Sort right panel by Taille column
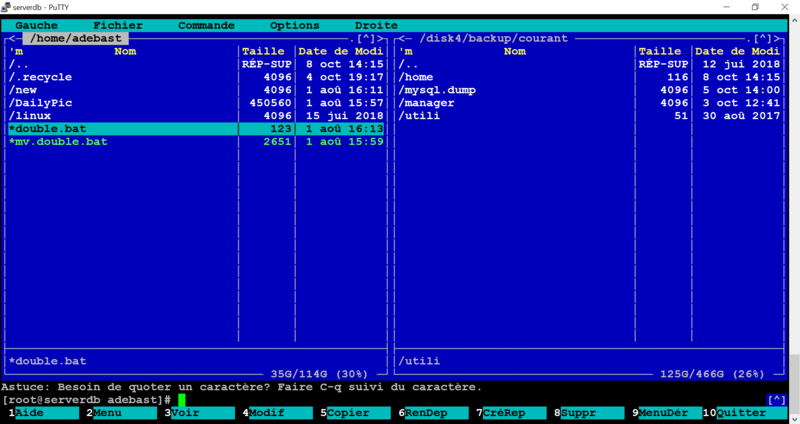Screen dimensions: 800x424 pos(660,52)
